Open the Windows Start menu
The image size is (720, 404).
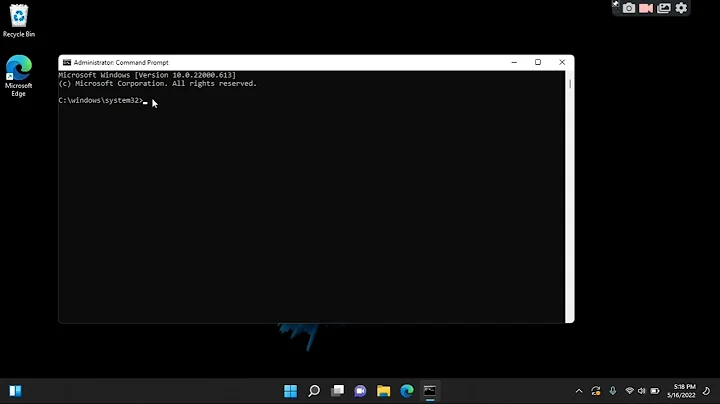pyautogui.click(x=291, y=391)
